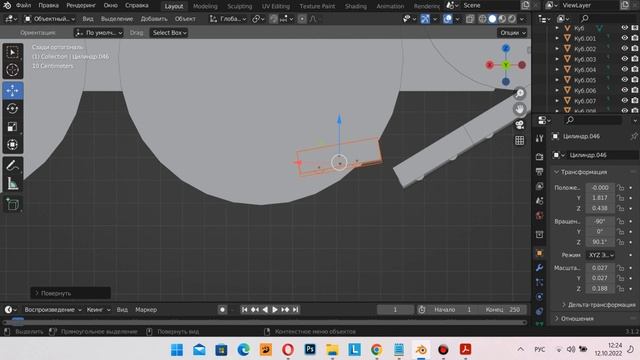Toggle Show Gizmo button in header

click(425, 19)
